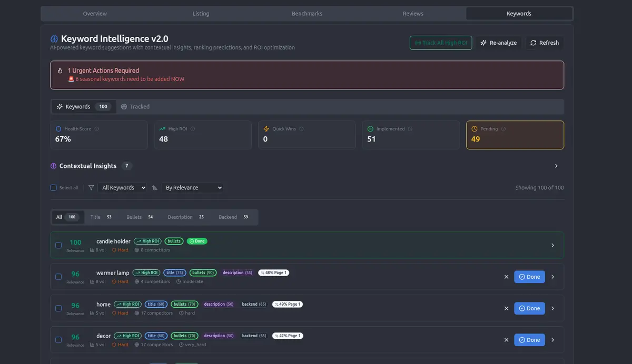Open the Tracked keywords tab

135,106
